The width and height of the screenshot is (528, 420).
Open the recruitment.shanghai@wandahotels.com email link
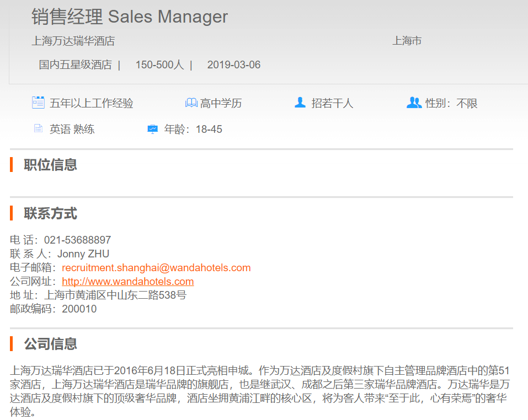(156, 268)
